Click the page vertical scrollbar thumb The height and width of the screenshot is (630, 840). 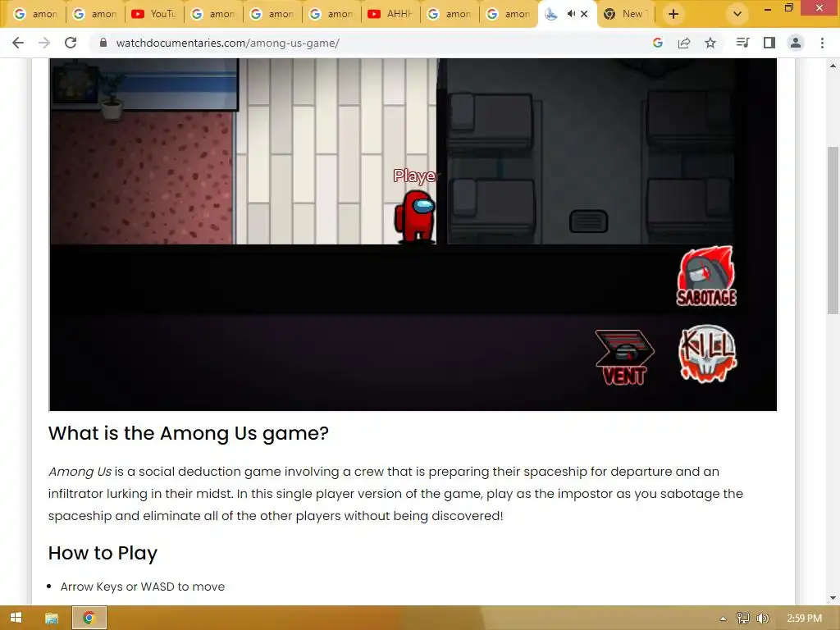click(833, 231)
